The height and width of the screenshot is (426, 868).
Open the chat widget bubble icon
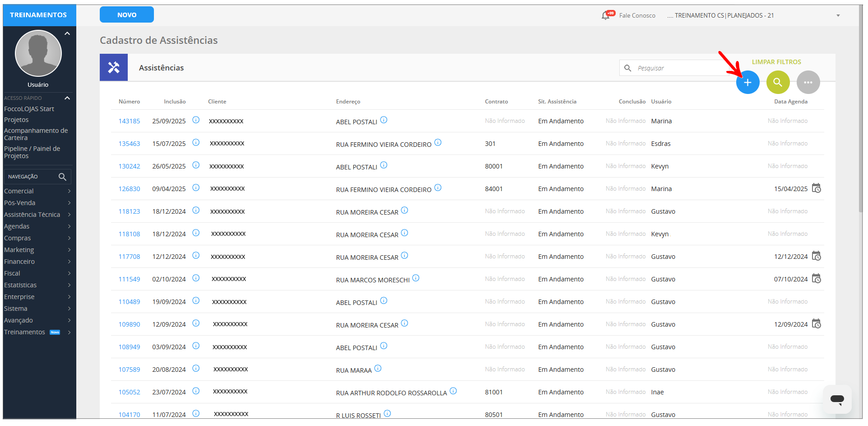837,399
